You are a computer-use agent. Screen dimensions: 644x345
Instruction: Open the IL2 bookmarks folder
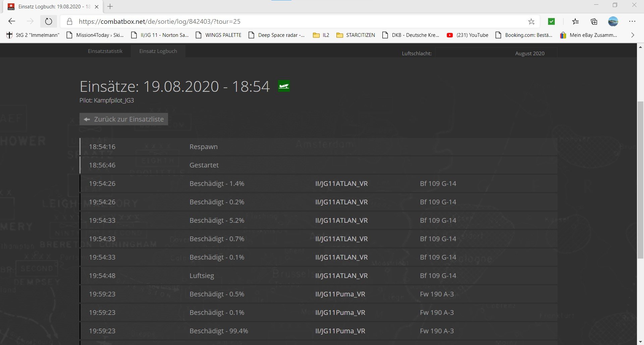321,35
